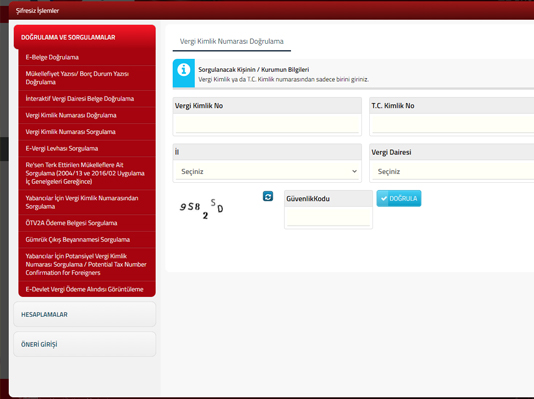Open Yabancılar İçin Vergi Kimlik Numarasından Sorgulama
This screenshot has width=534, height=399.
click(87, 202)
